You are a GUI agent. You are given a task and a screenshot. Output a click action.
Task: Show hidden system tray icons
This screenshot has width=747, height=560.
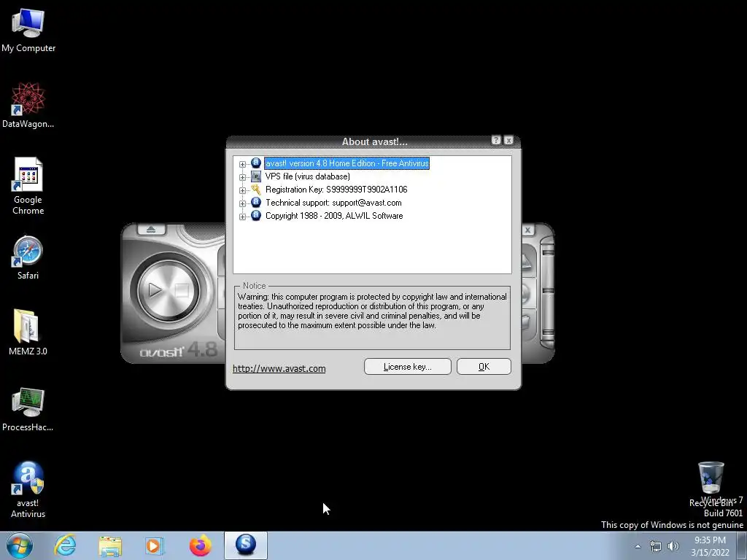tap(638, 546)
